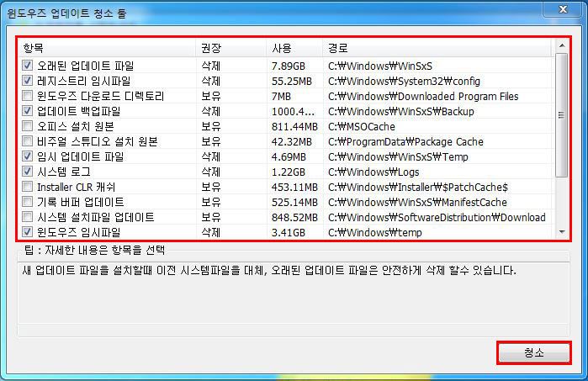
Task: Uncheck the 업데이트 백업파일 checkbox
Action: pyautogui.click(x=27, y=111)
